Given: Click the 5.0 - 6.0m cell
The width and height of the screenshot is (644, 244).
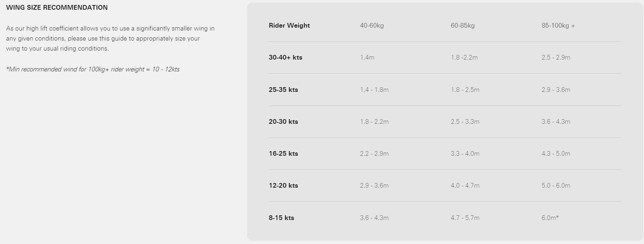Looking at the screenshot, I should [x=556, y=186].
